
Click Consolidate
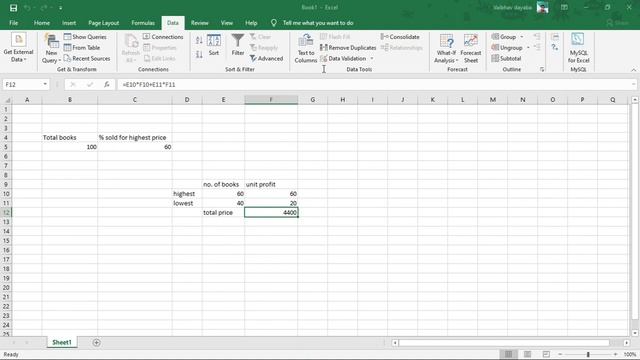pos(400,37)
